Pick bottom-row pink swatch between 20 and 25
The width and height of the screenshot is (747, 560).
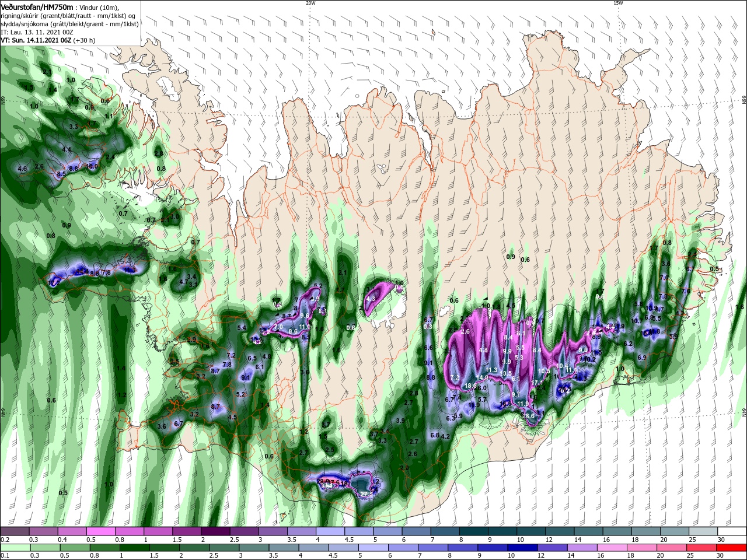(x=672, y=548)
